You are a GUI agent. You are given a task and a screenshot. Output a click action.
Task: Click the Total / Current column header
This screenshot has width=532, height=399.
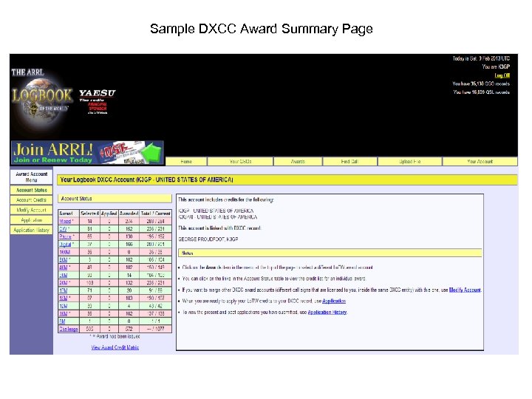156,214
